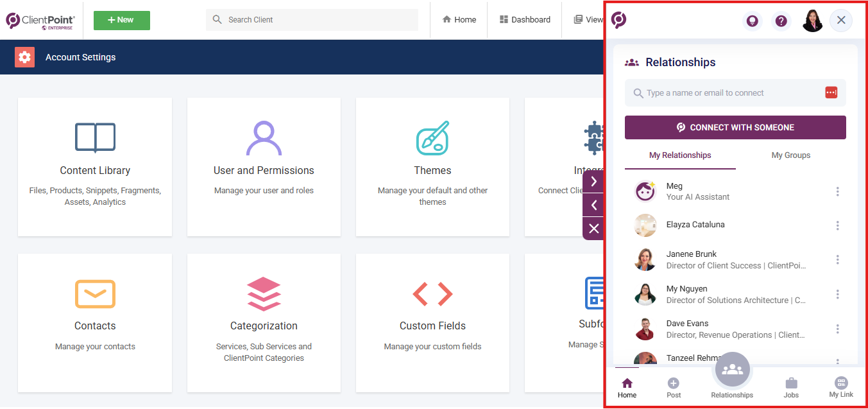This screenshot has height=409, width=868.
Task: Open options menu for Janene Brunk
Action: [837, 259]
